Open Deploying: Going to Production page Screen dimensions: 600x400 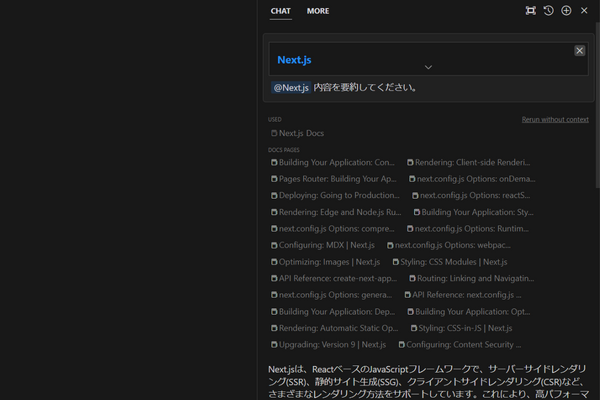coord(335,196)
